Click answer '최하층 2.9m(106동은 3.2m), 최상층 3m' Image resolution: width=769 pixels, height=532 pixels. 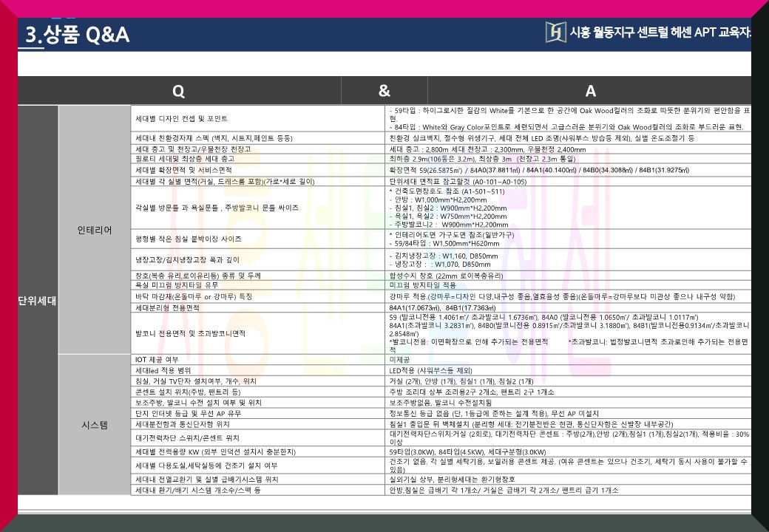pyautogui.click(x=481, y=159)
